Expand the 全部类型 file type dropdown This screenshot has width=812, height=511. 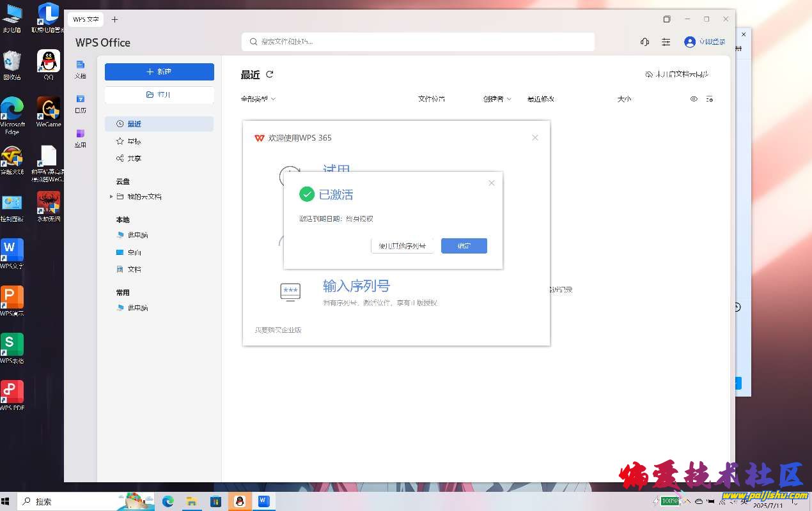(258, 99)
